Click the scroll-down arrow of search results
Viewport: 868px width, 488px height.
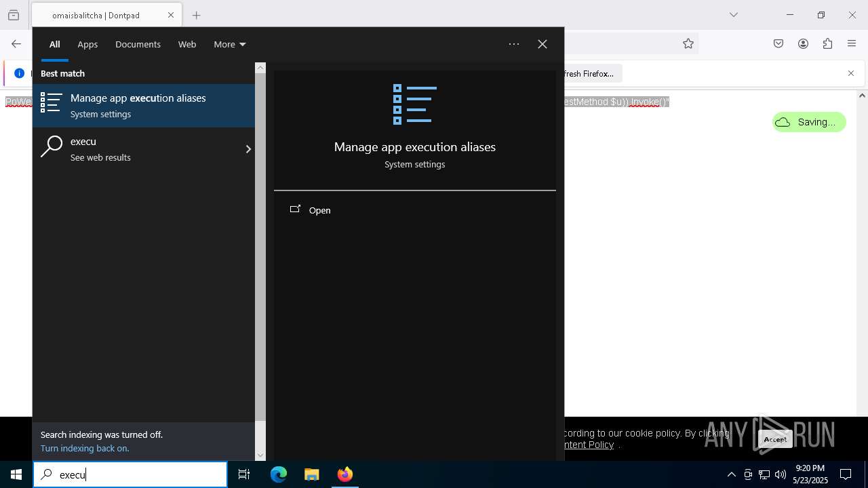[x=260, y=455]
